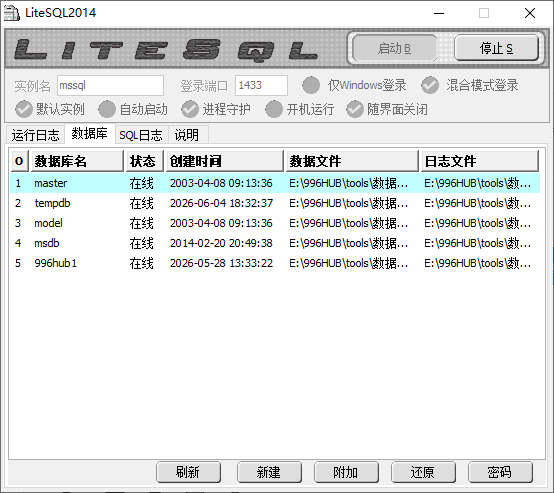Sort by 数据库名 column header
This screenshot has height=493, width=554.
[x=77, y=161]
